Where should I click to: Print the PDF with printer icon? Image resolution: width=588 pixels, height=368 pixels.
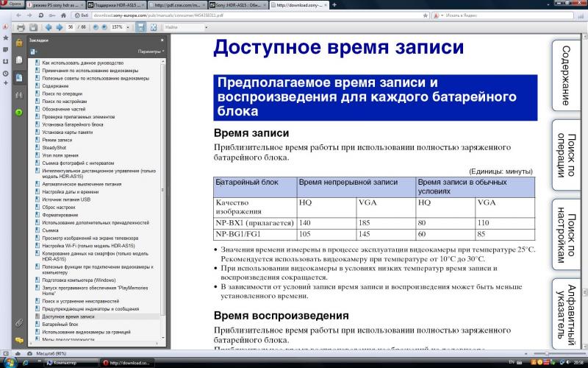click(x=21, y=27)
